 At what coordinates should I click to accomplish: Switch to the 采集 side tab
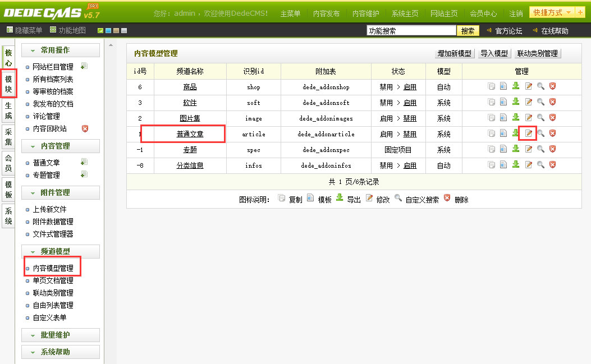[x=8, y=137]
